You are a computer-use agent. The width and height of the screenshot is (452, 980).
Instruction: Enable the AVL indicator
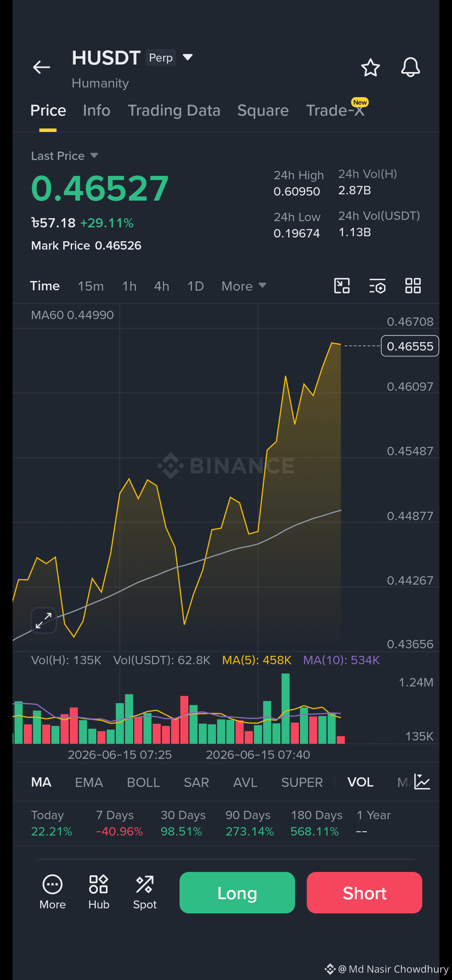pyautogui.click(x=245, y=782)
